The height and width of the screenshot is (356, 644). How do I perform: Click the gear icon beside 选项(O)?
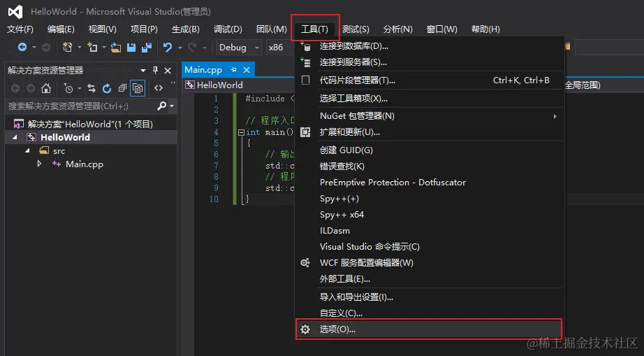tap(305, 329)
